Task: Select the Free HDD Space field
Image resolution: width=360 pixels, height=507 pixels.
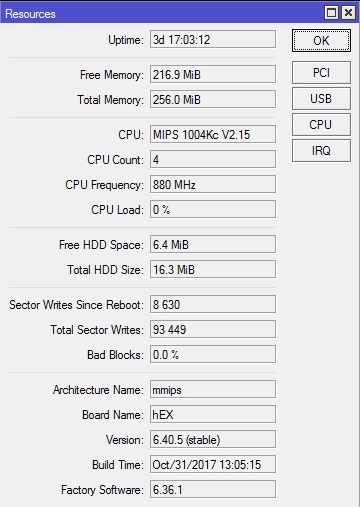Action: [x=213, y=244]
